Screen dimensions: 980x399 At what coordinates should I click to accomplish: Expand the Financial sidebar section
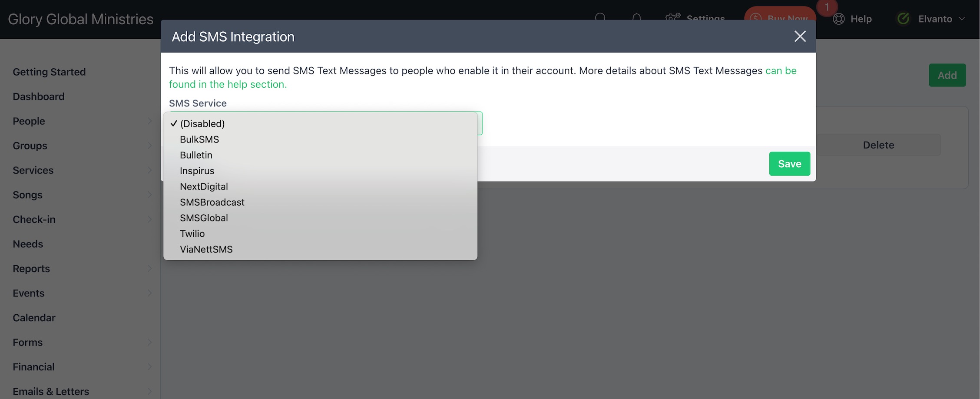point(82,367)
